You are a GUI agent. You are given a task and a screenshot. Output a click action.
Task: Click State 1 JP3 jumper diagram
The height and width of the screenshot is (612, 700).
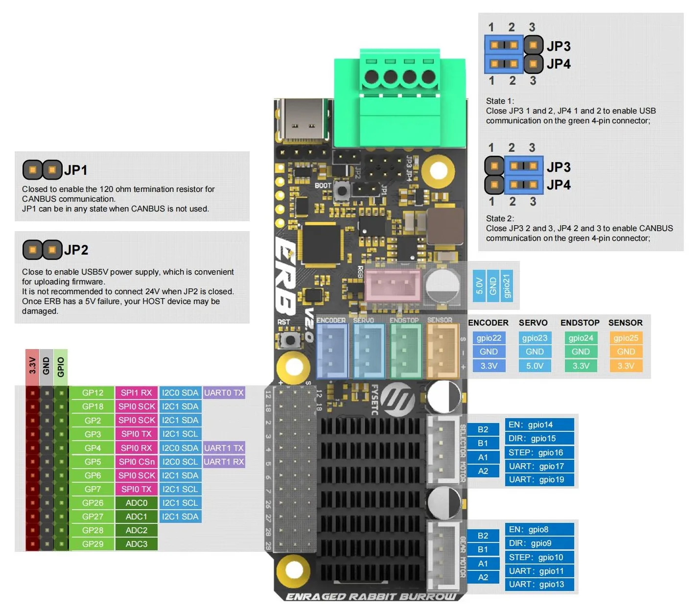click(x=514, y=45)
